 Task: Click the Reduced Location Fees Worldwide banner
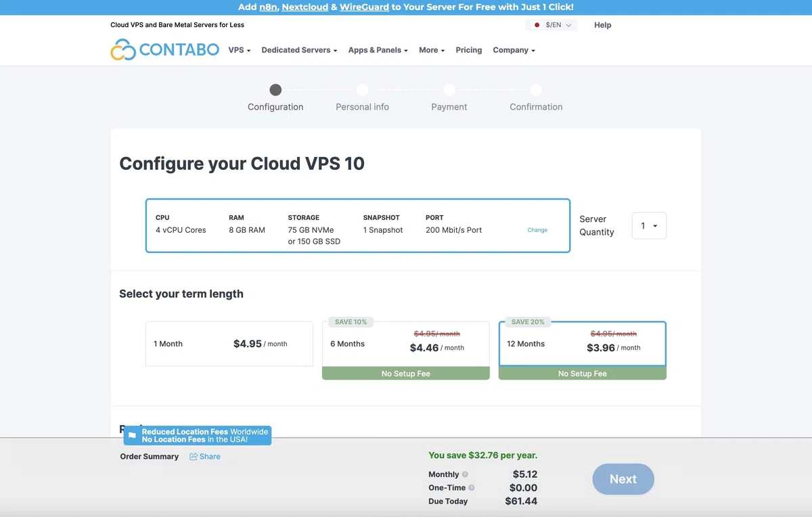(x=198, y=436)
